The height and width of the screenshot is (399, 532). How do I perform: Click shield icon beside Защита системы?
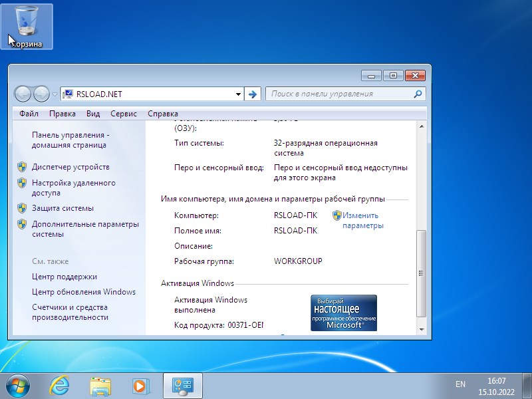click(x=22, y=208)
